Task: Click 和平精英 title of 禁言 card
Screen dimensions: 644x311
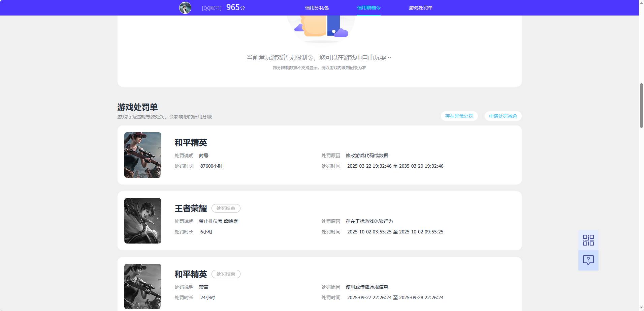Action: point(191,274)
